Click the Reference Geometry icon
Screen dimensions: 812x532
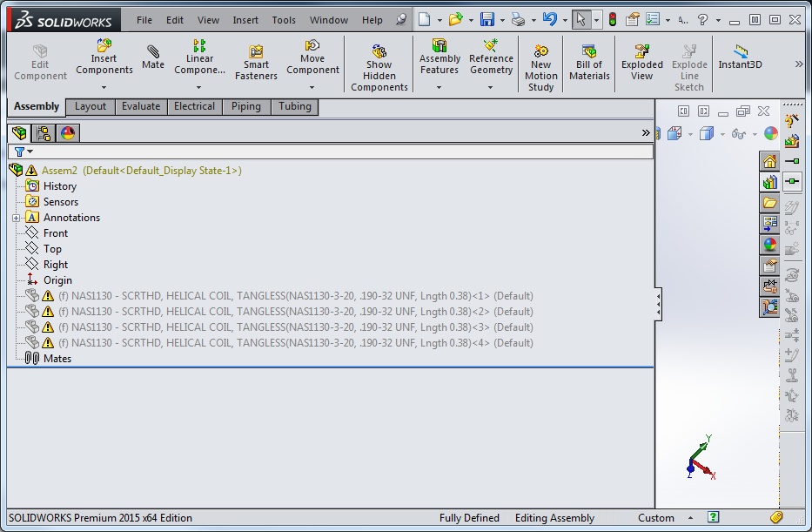[x=491, y=45]
